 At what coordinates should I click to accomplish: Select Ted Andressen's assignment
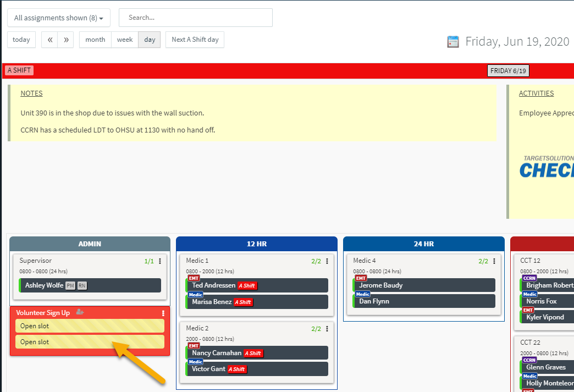(257, 285)
